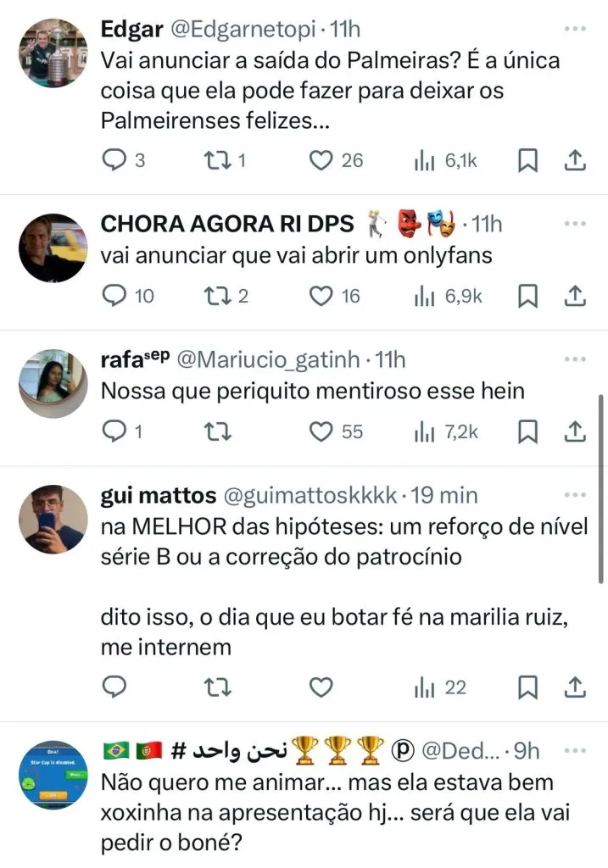Like Edgar's tweet with 26 likes
608x868 pixels.
click(320, 159)
